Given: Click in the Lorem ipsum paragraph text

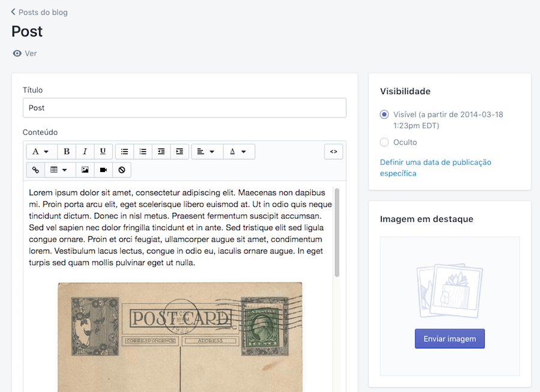Looking at the screenshot, I should [180, 228].
